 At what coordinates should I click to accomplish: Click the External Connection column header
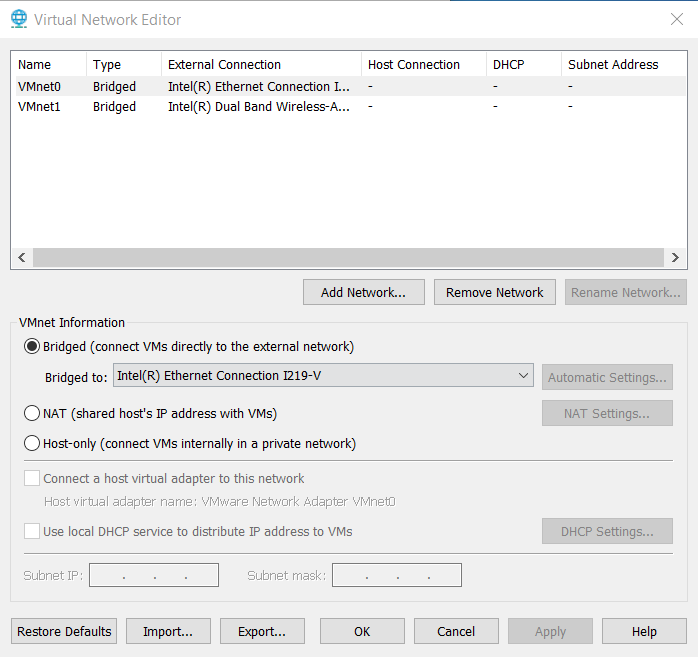(x=261, y=65)
